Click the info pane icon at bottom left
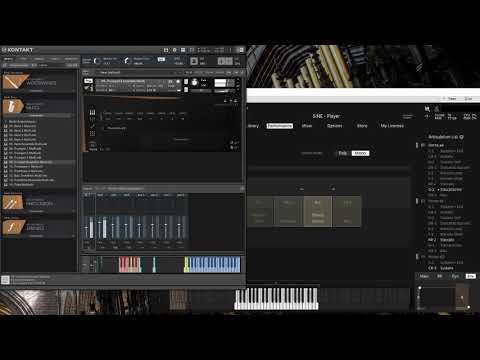The height and width of the screenshot is (360, 480). (x=5, y=280)
